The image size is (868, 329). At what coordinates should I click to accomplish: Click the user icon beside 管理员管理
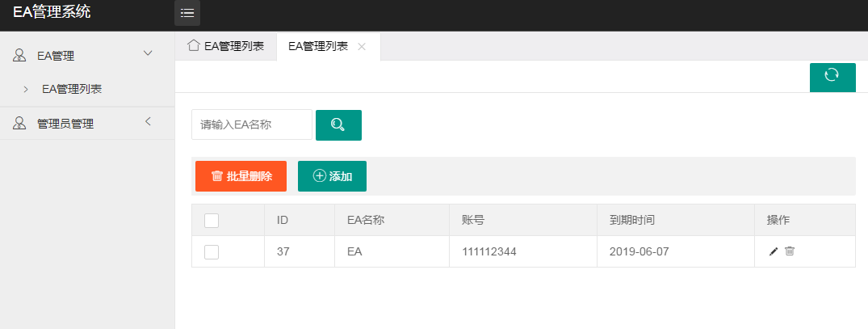19,124
